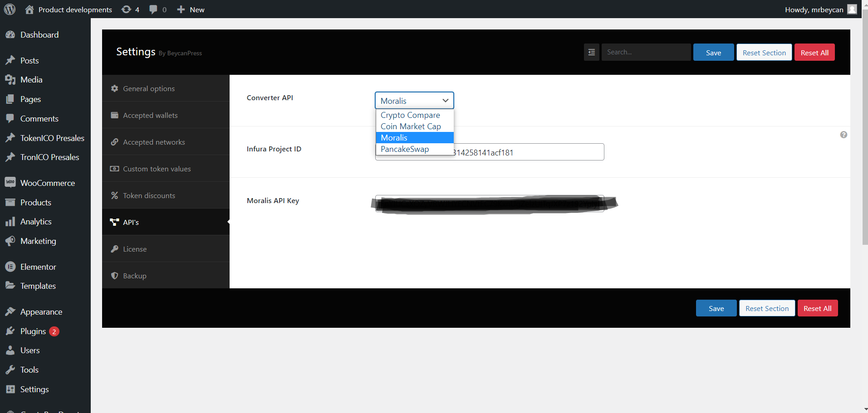
Task: Click the plus icon next to New
Action: click(x=181, y=10)
